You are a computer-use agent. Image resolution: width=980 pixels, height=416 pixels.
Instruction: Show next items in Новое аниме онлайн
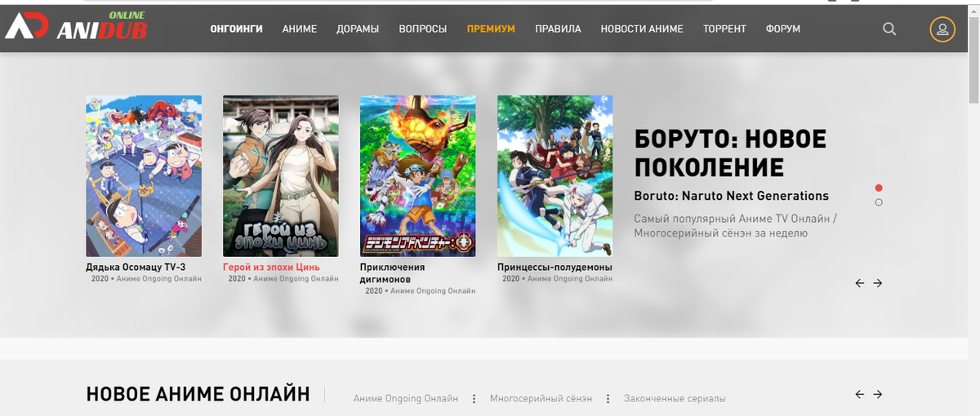[x=878, y=394]
